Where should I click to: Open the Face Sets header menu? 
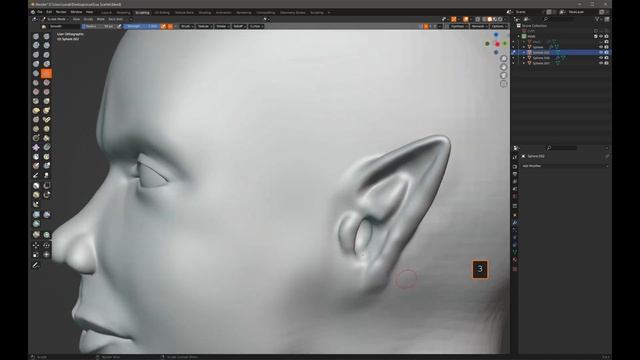[116, 19]
